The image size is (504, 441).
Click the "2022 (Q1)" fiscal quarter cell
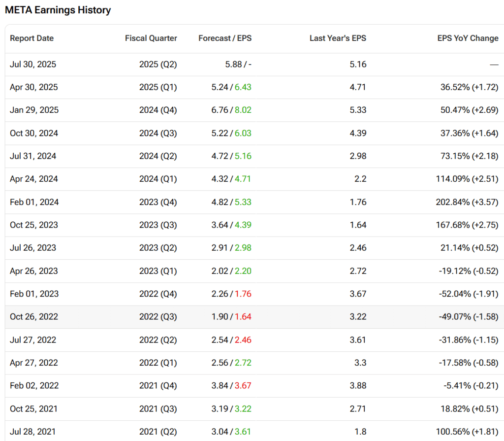pyautogui.click(x=158, y=363)
